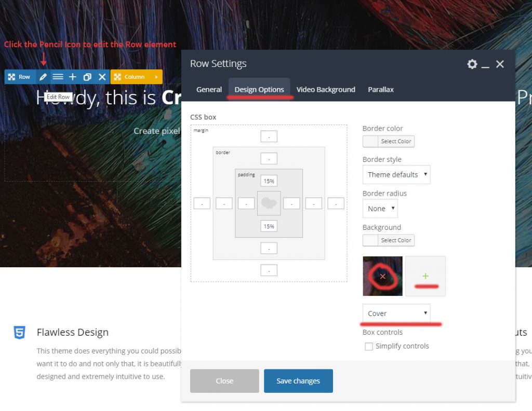Enable the Simplify controls checkbox

click(x=369, y=346)
